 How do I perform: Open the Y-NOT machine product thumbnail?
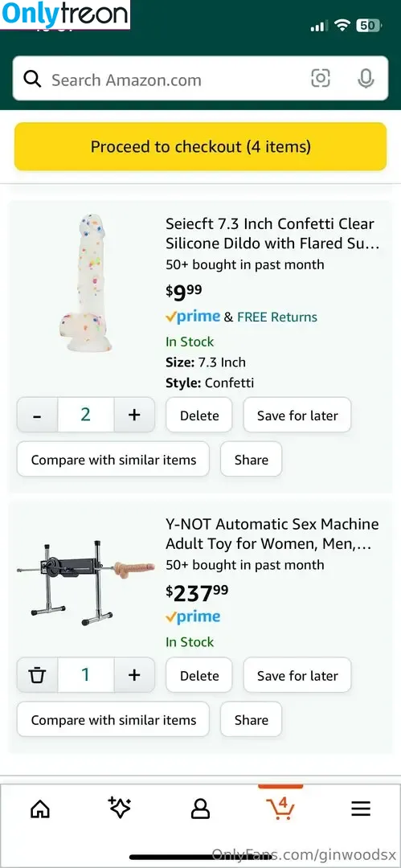point(86,580)
